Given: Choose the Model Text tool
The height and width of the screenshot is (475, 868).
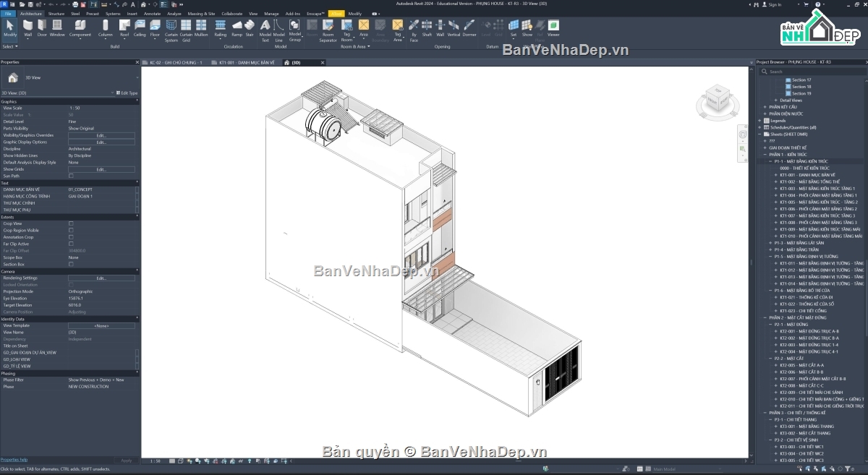Looking at the screenshot, I should click(x=265, y=30).
